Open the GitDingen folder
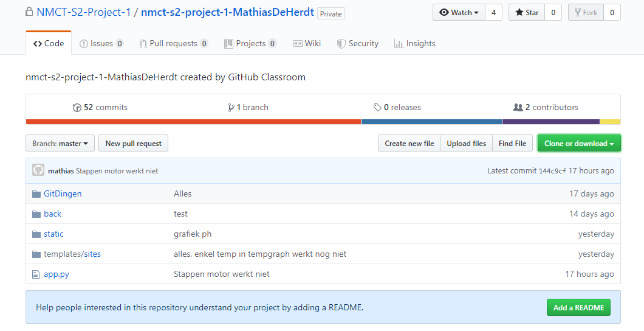This screenshot has height=331, width=644. coord(63,193)
